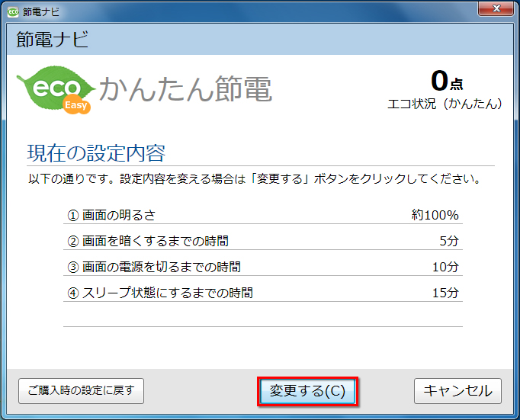
Task: Click the 0点 eco score
Action: click(x=447, y=81)
